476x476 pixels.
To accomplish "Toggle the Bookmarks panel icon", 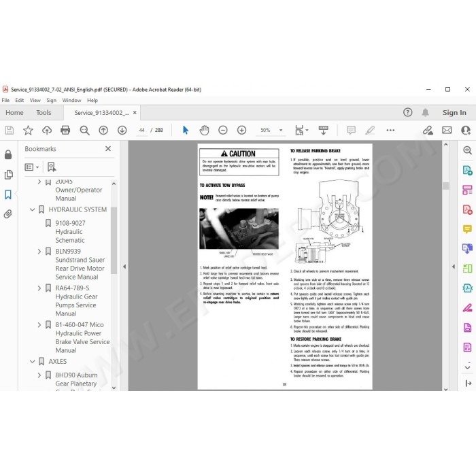I will 8,194.
